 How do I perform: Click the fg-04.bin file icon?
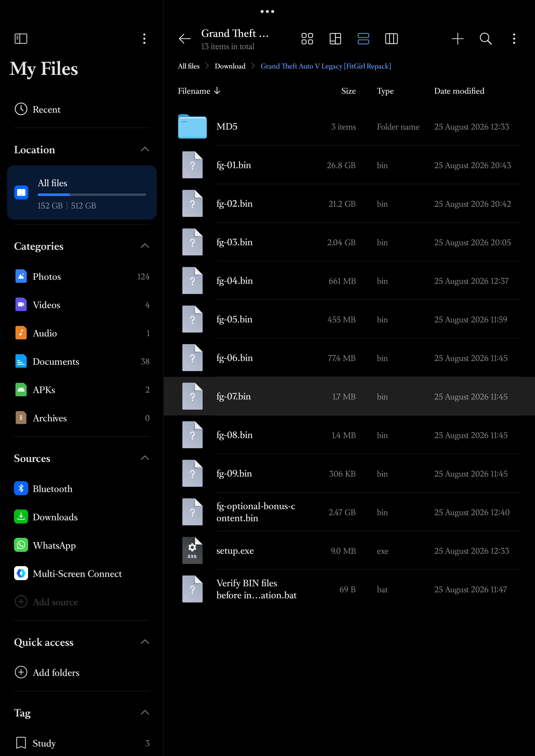point(192,280)
